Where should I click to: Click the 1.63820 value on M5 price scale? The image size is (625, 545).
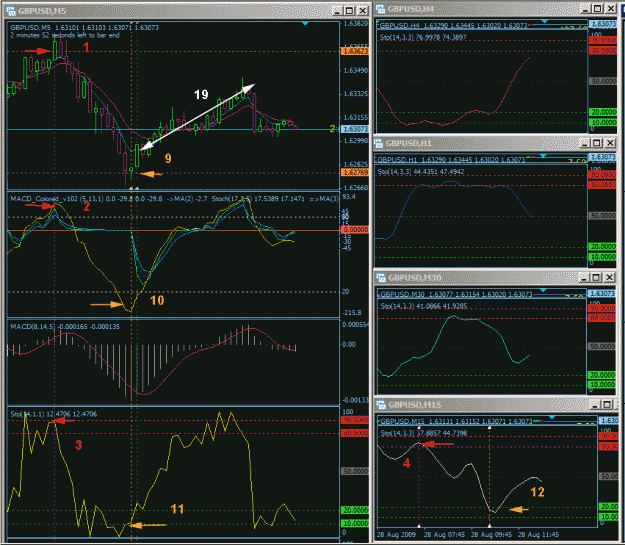(x=356, y=24)
